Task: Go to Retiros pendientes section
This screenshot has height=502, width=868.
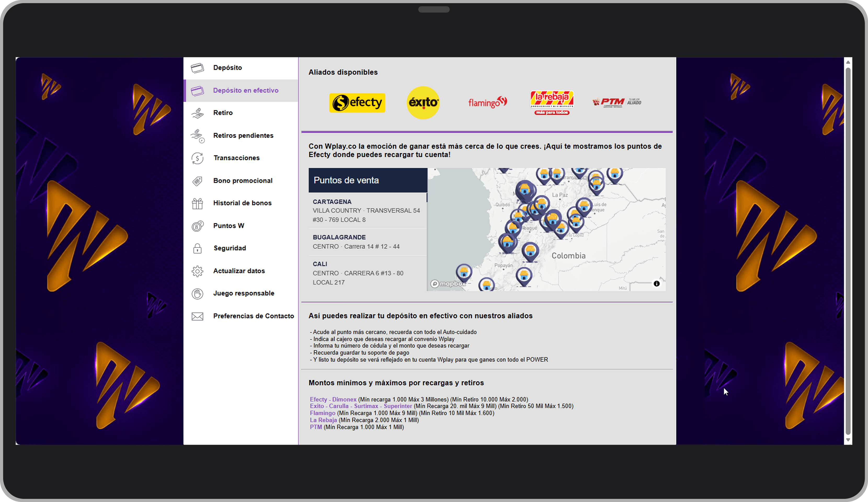Action: click(x=243, y=136)
